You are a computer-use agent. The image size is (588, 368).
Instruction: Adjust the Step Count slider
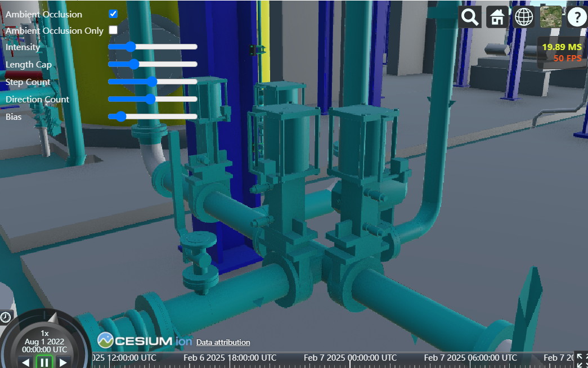click(152, 82)
